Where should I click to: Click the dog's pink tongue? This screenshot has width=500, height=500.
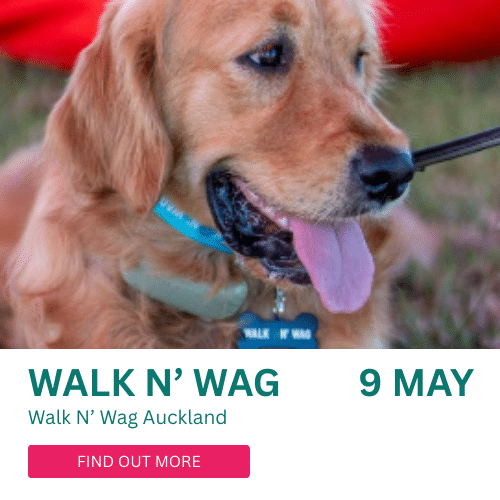coord(333,263)
